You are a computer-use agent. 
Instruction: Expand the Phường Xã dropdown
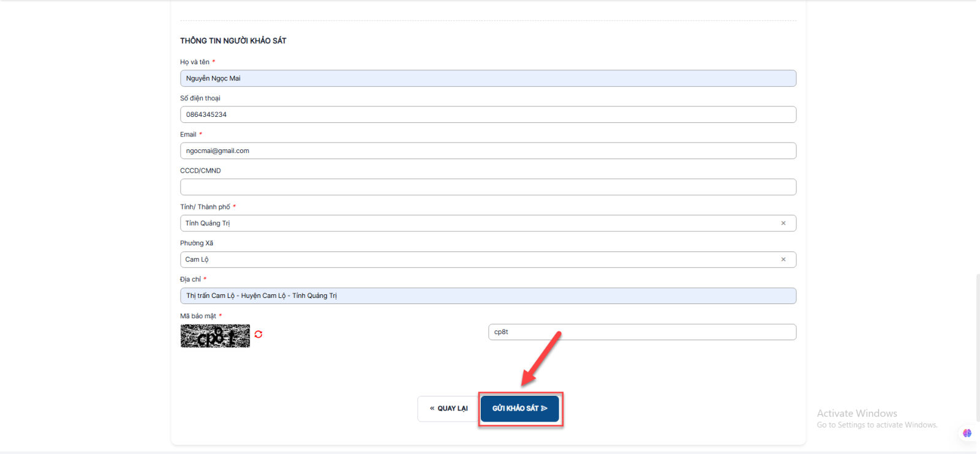[478, 259]
